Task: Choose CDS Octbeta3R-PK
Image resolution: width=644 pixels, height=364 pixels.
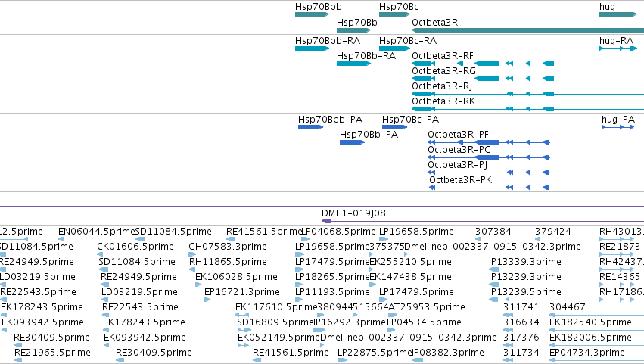Action: coord(489,188)
